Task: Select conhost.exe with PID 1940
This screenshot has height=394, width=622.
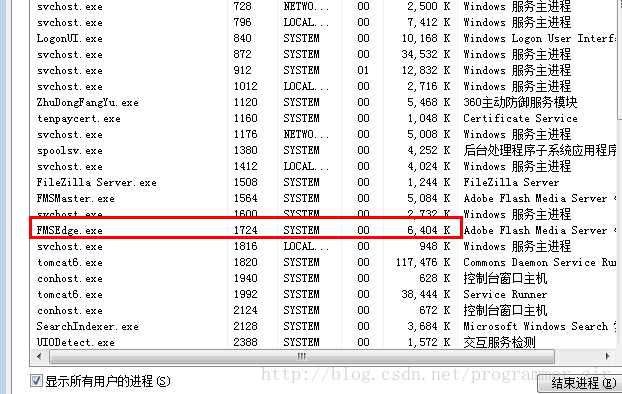Action: click(69, 279)
